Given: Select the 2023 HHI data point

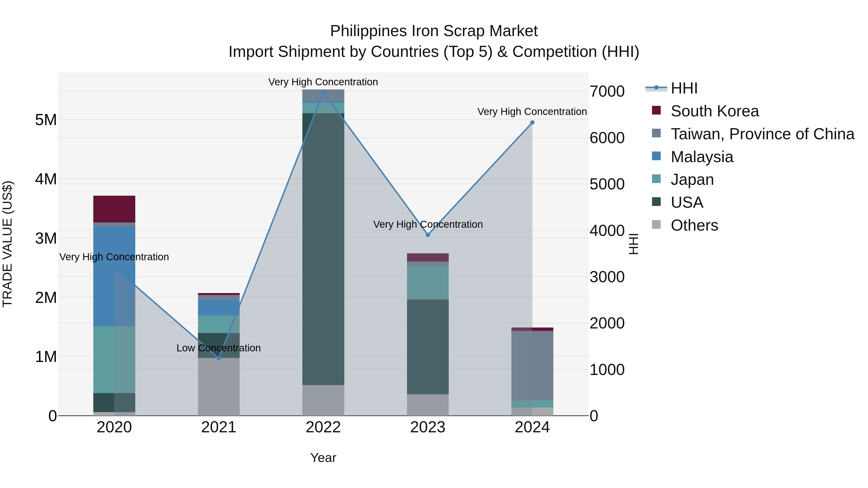Looking at the screenshot, I should coord(428,235).
